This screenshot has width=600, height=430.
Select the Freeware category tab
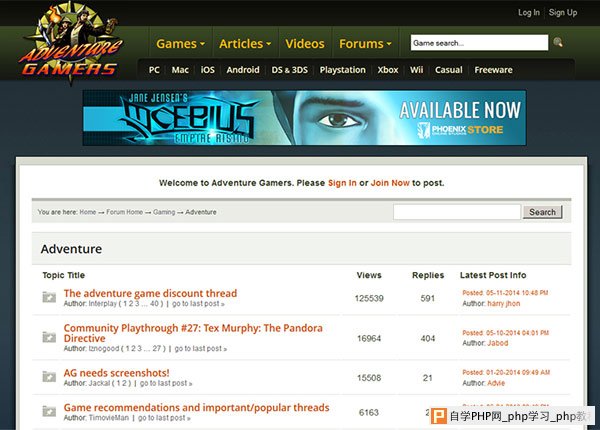tap(493, 70)
